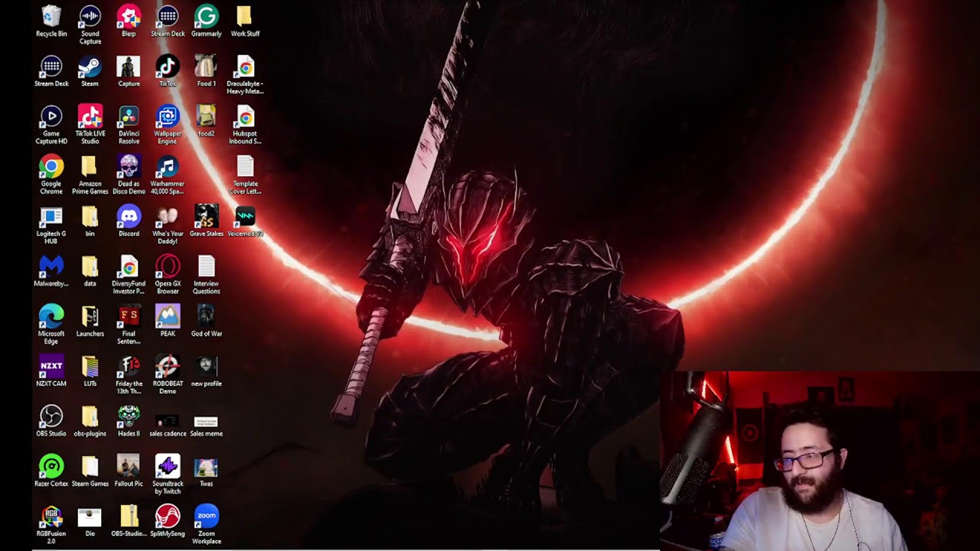Launch Microsoft Edge from the desktop
Viewport: 980px width, 551px height.
[51, 325]
